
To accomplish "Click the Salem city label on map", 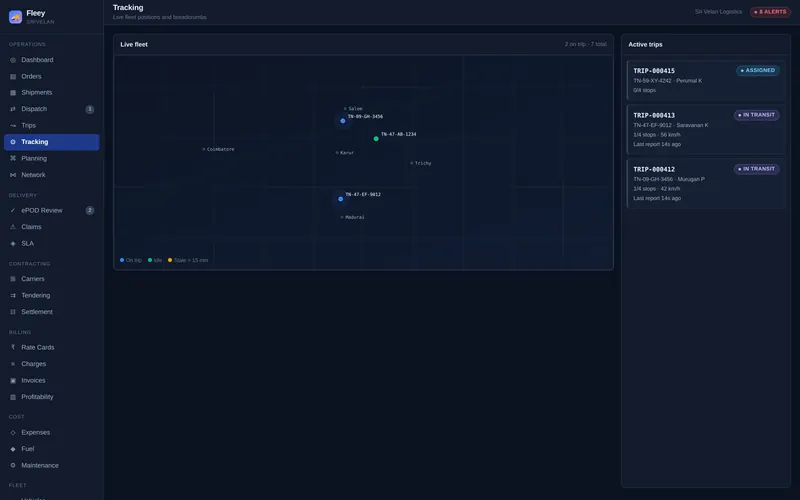I will 355,109.
